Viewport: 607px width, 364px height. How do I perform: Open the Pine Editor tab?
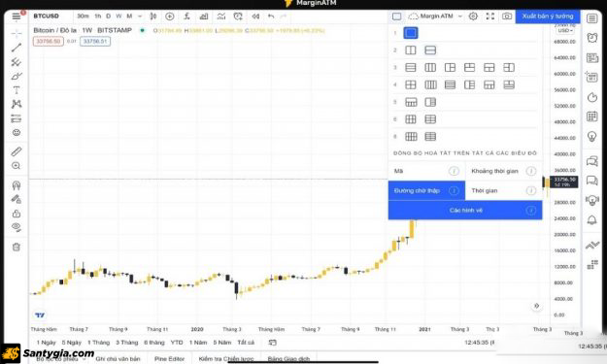tap(169, 358)
